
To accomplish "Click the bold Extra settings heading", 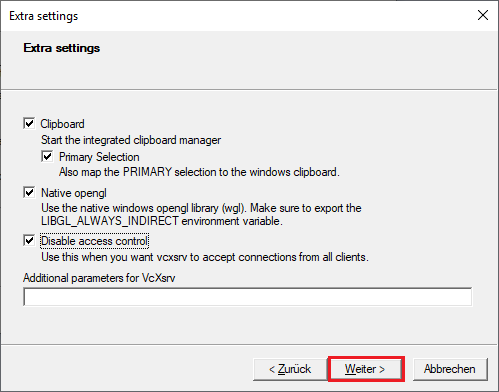I will [x=62, y=48].
